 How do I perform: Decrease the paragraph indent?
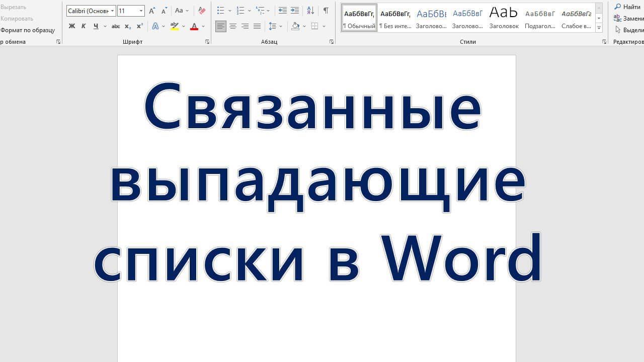(283, 11)
